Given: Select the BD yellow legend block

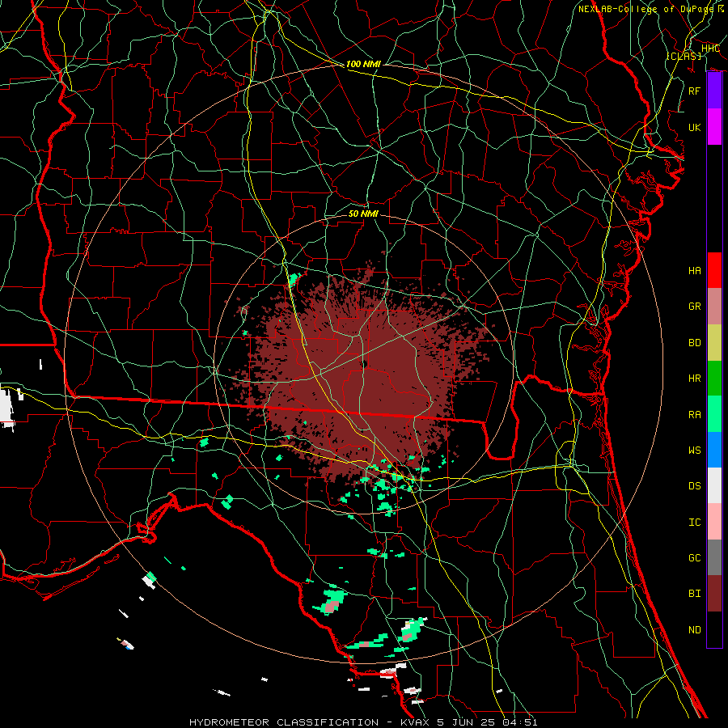Looking at the screenshot, I should click(714, 343).
